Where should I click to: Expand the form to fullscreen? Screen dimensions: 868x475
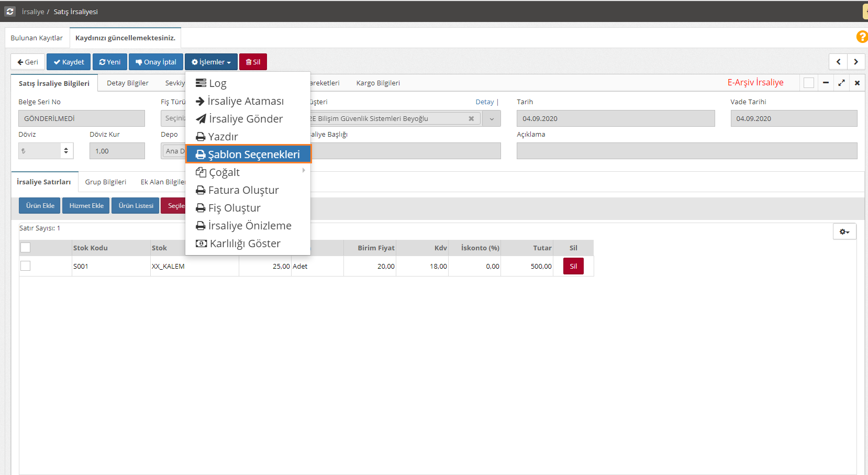click(x=841, y=83)
